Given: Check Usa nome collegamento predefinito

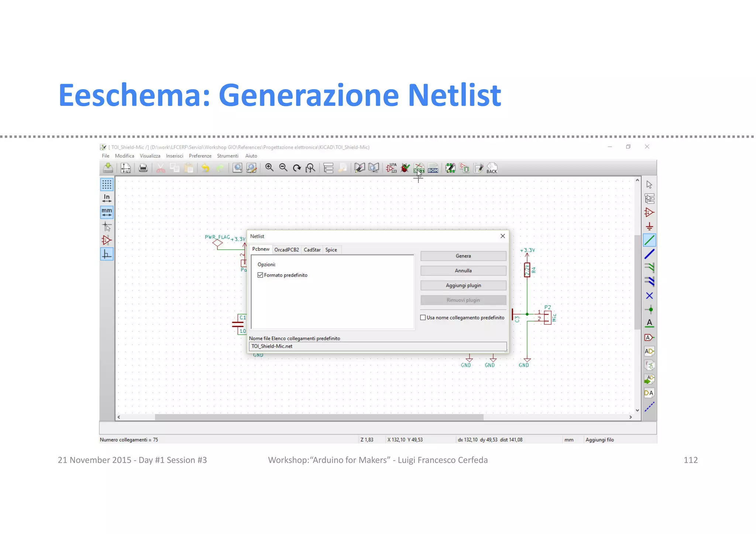Looking at the screenshot, I should [423, 318].
